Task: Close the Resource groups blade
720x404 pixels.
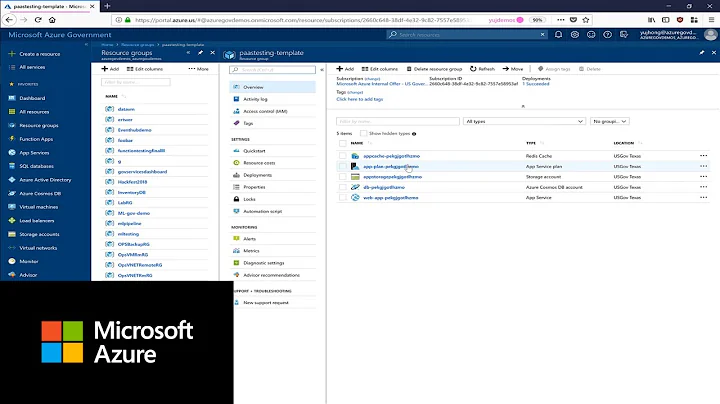Action: 213,53
